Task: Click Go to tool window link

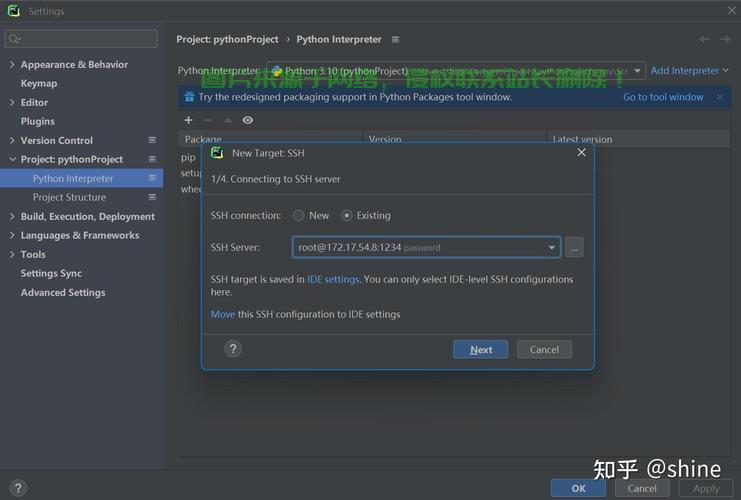Action: point(663,97)
